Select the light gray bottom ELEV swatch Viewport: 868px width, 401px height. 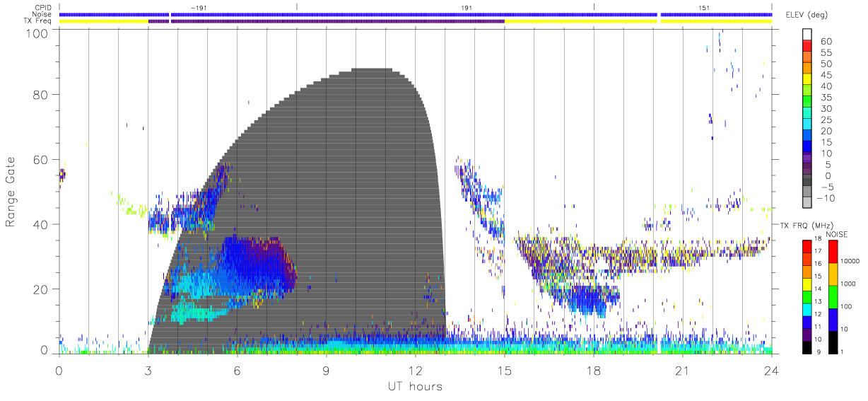tap(808, 204)
